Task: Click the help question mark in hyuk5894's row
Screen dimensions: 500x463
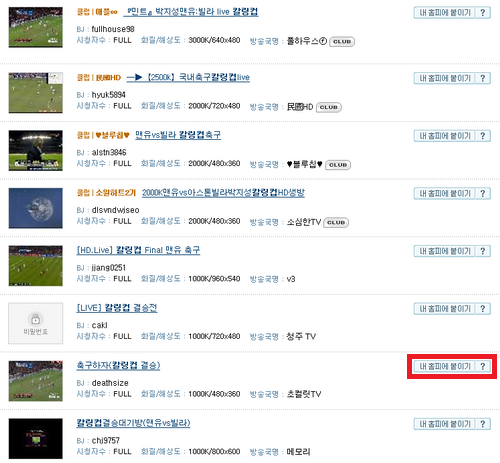Action: (x=483, y=78)
